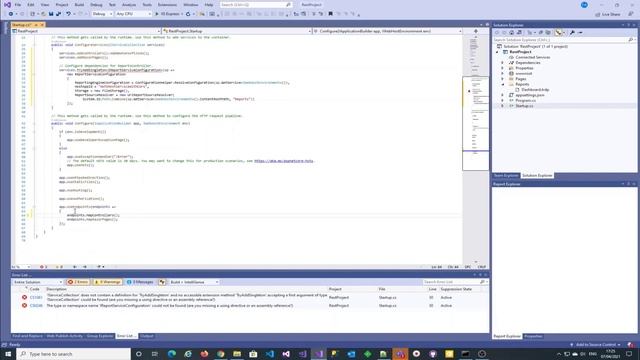Click the Windows Start button

8,354
